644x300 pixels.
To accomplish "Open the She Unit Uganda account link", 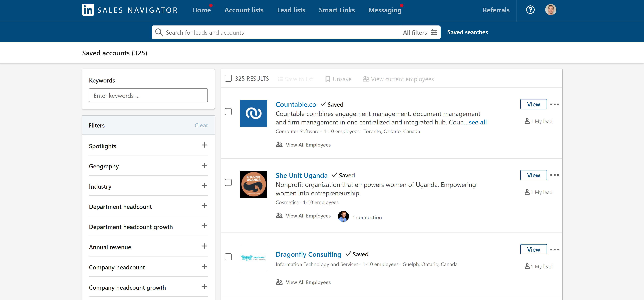I will tap(302, 175).
